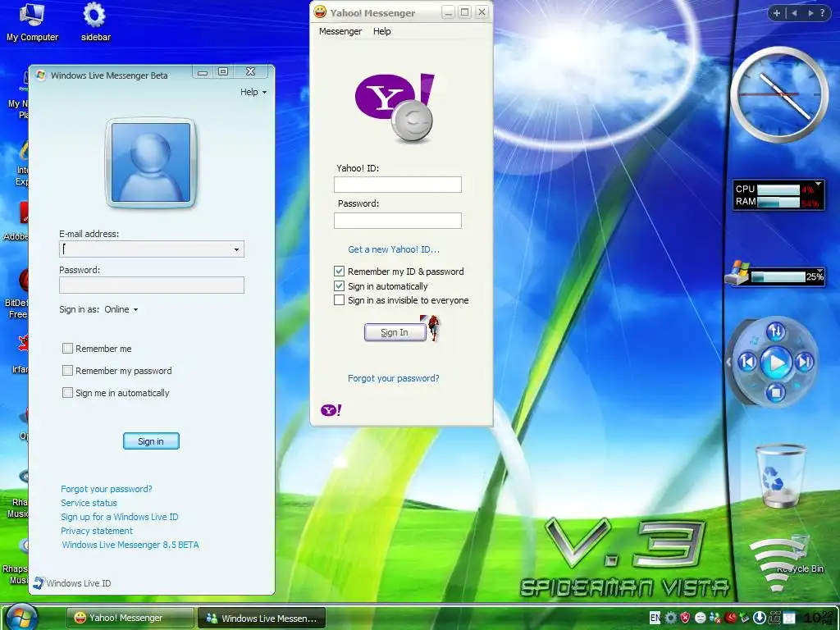
Task: Open the My Computer desktop icon
Action: [x=32, y=22]
